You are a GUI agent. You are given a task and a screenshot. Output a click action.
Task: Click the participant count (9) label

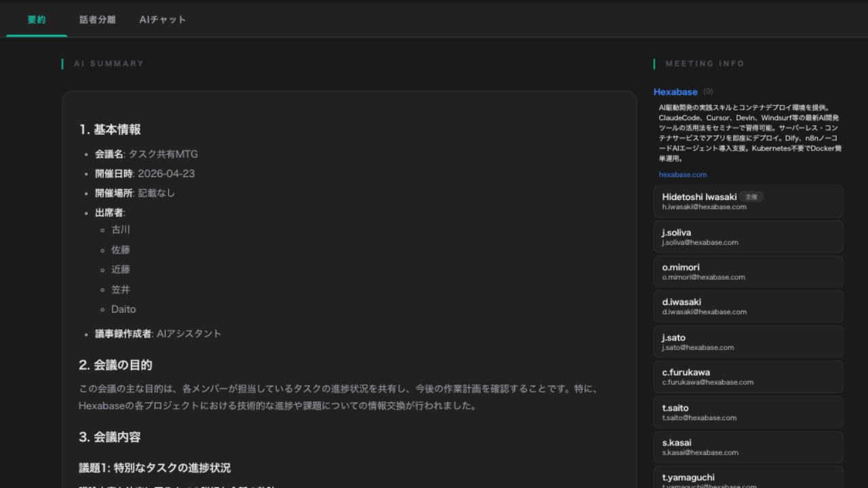pyautogui.click(x=708, y=91)
